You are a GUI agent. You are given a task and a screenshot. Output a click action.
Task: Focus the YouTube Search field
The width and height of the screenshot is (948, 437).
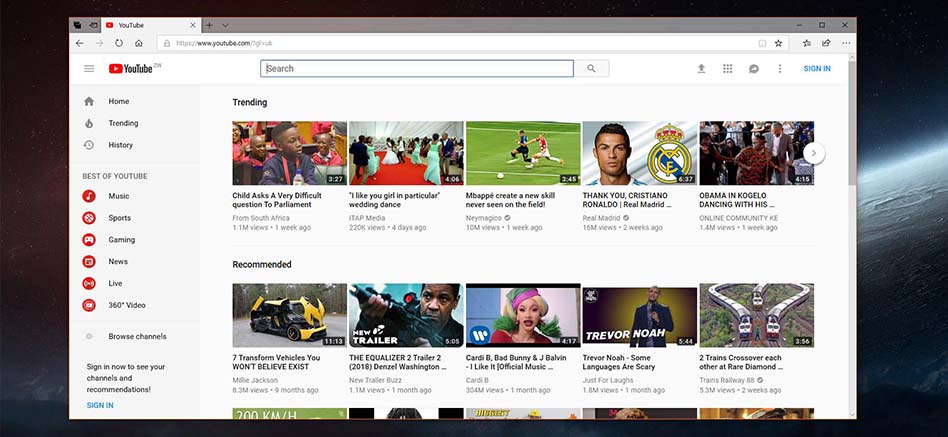[417, 69]
